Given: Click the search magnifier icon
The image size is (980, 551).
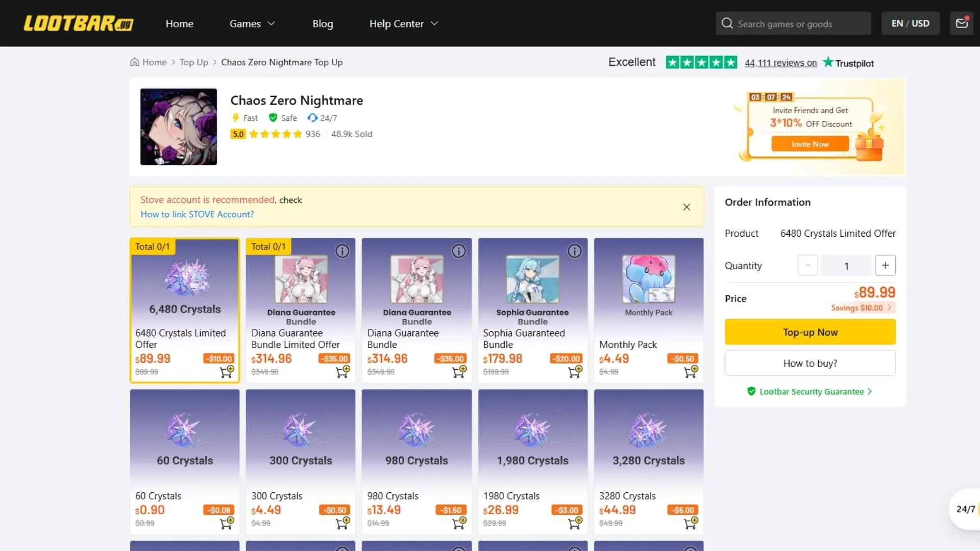Looking at the screenshot, I should pos(726,23).
